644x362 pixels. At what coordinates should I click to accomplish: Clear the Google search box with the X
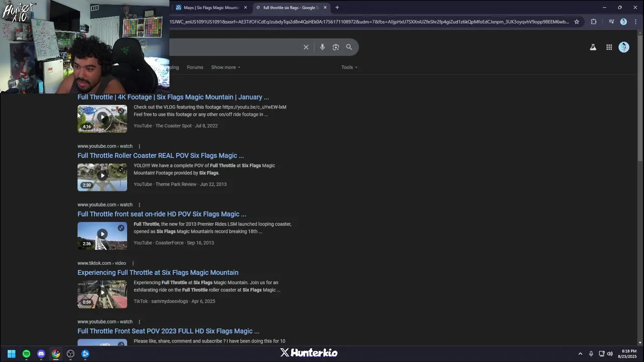306,47
